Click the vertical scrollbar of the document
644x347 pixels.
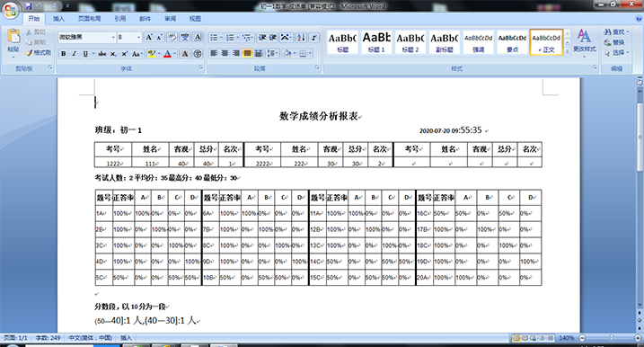point(640,193)
